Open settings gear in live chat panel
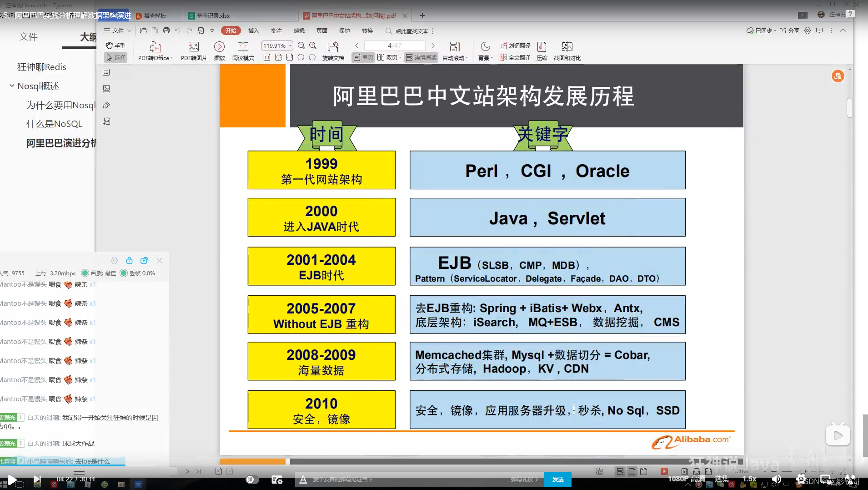868x490 pixels. point(114,260)
